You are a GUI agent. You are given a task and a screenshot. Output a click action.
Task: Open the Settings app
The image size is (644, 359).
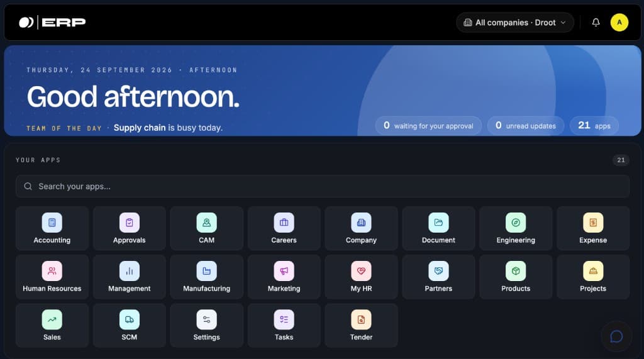tap(206, 325)
